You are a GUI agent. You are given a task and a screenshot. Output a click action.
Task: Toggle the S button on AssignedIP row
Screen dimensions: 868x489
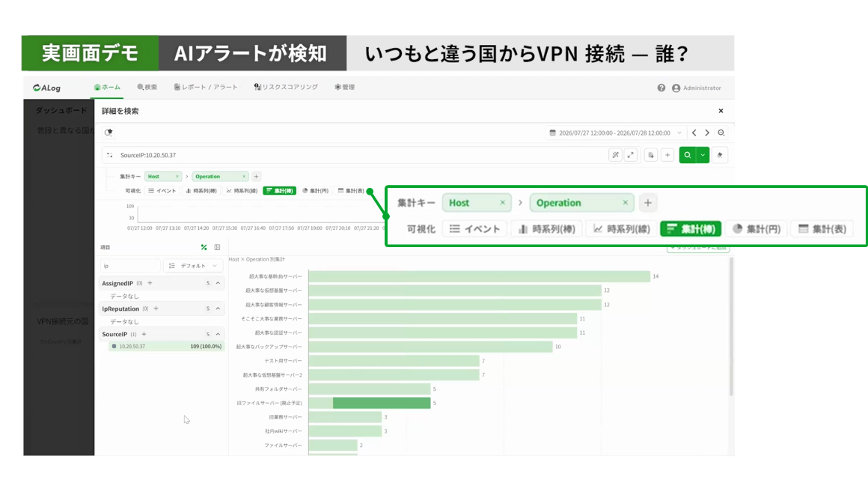click(208, 283)
